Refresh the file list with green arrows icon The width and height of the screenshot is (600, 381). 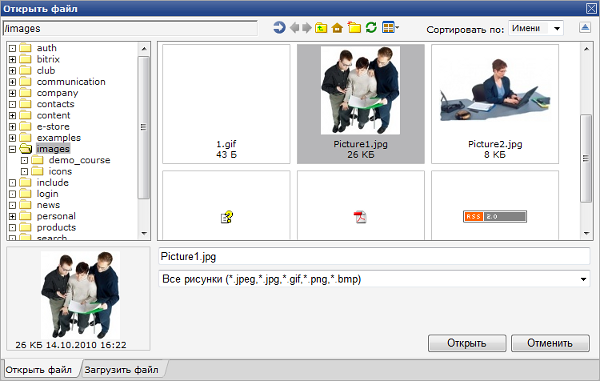pos(371,28)
